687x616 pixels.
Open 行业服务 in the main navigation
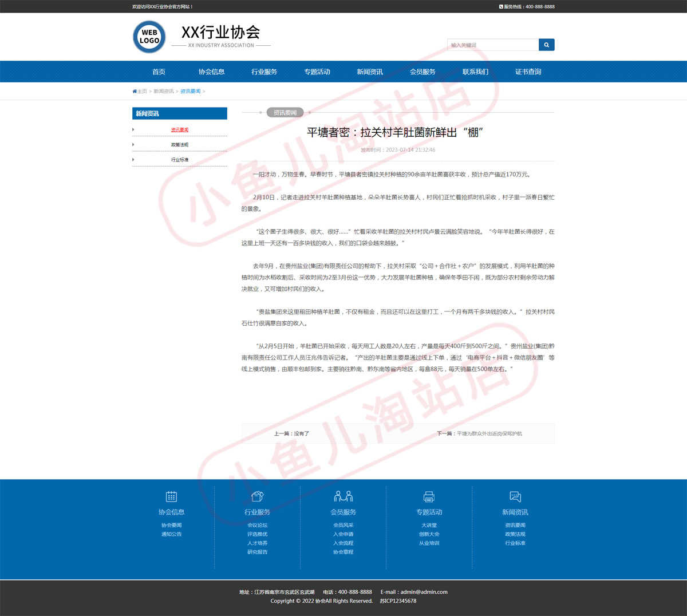pos(264,72)
